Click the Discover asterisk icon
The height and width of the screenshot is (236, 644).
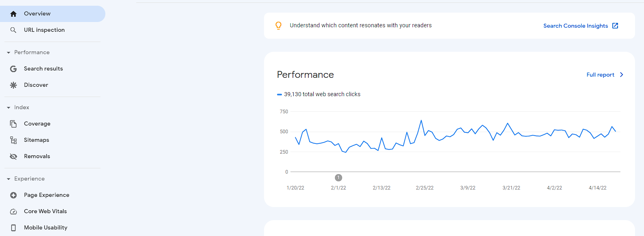(13, 85)
